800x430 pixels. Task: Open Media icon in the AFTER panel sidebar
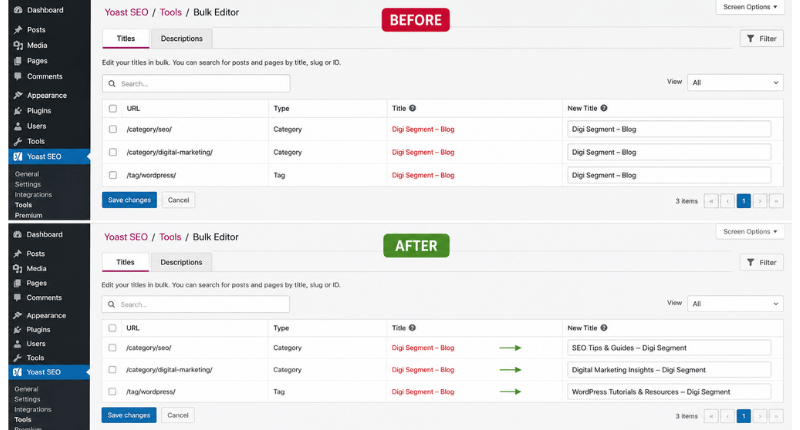(x=18, y=268)
